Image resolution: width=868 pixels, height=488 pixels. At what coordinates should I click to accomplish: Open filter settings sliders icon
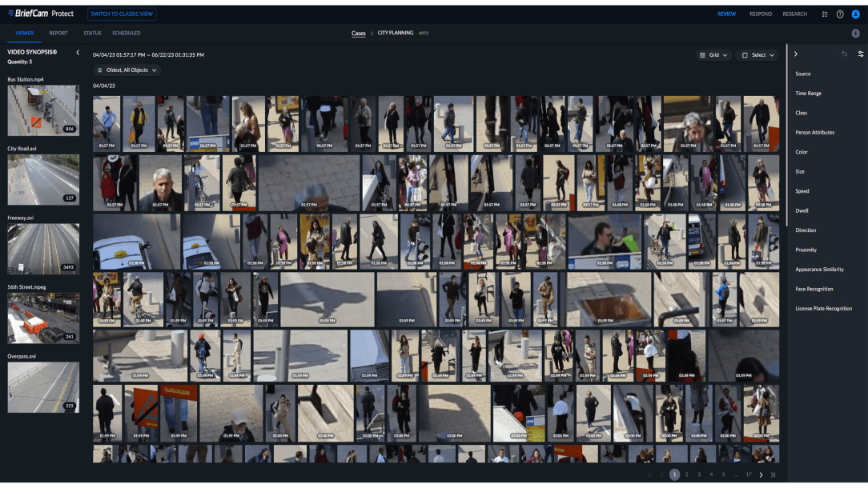[860, 54]
